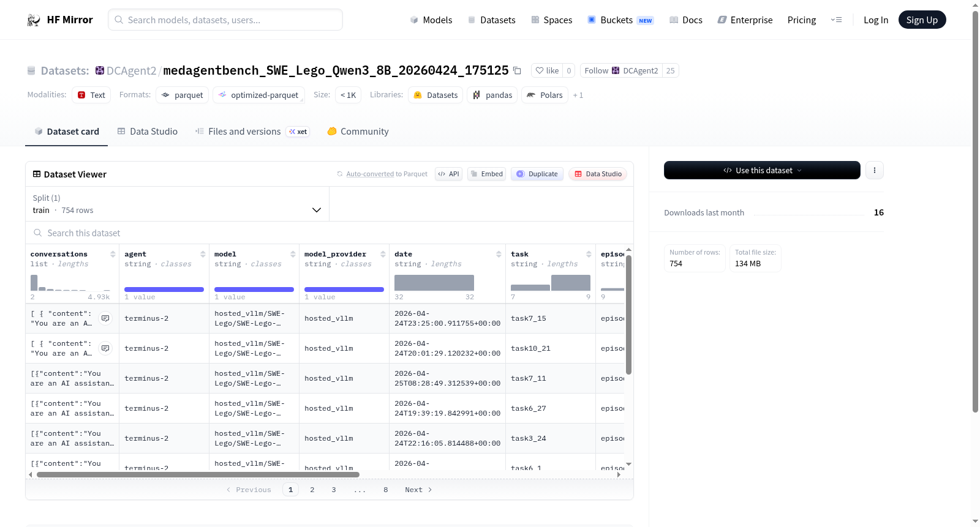Sort the task column

click(589, 254)
